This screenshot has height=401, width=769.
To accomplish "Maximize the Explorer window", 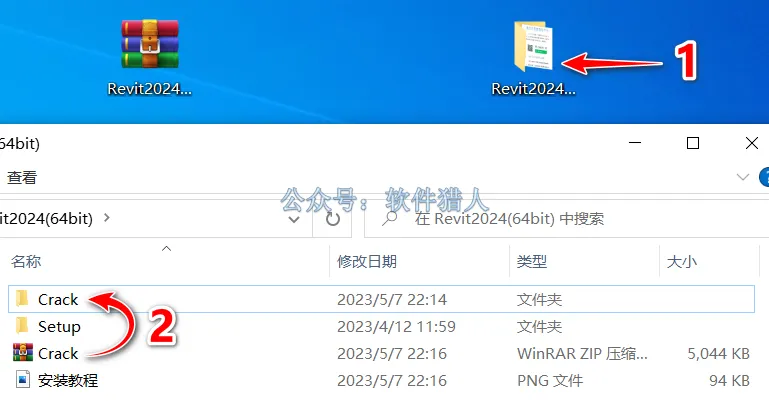I will [693, 143].
